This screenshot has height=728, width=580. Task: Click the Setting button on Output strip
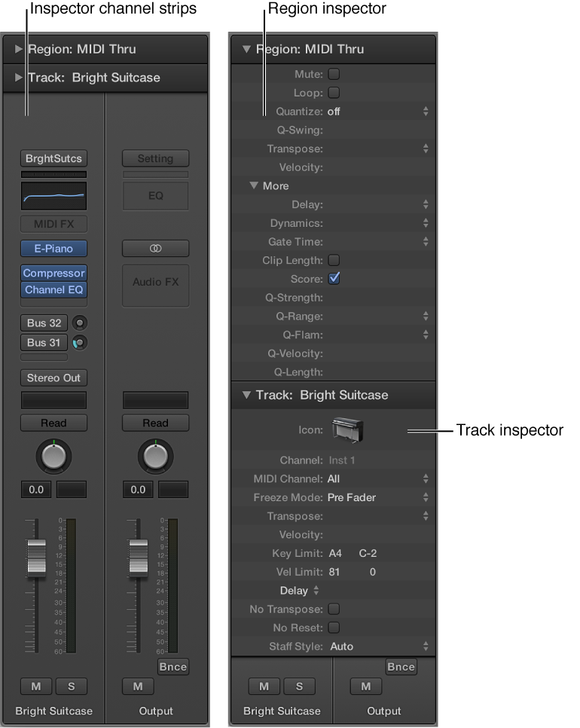(x=155, y=158)
